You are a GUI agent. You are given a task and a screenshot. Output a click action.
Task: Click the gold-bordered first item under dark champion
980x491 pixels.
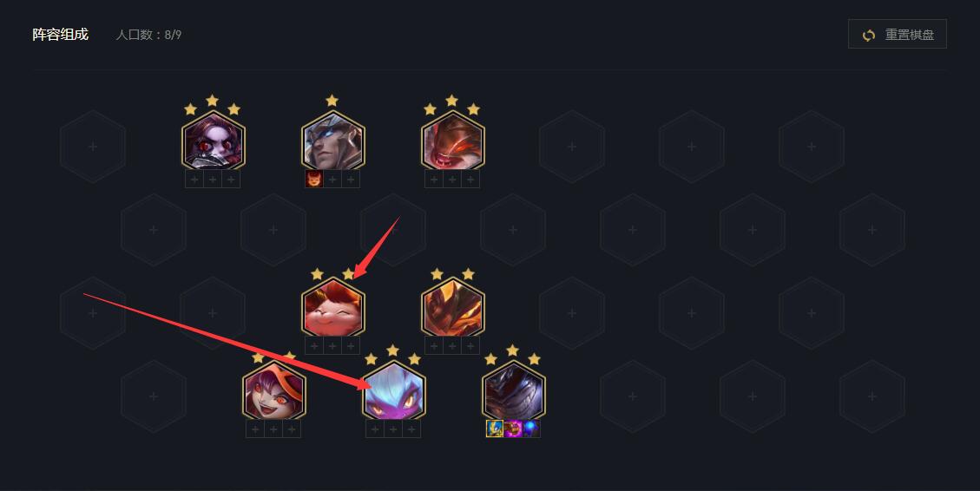pos(495,429)
